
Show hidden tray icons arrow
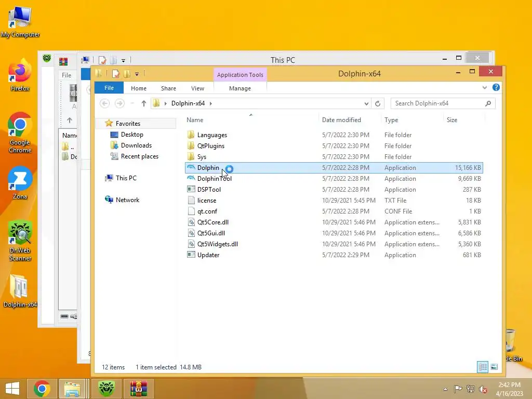[x=445, y=389]
